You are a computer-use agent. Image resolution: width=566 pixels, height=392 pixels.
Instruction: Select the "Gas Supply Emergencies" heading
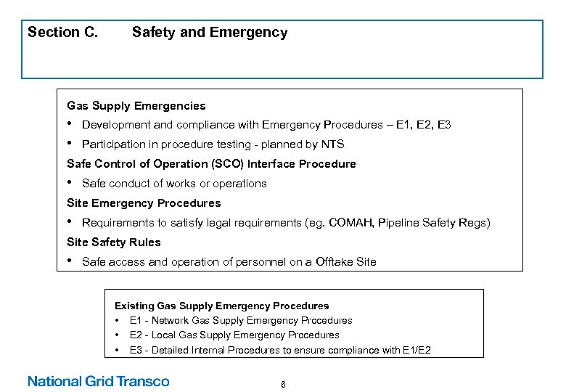pos(136,105)
